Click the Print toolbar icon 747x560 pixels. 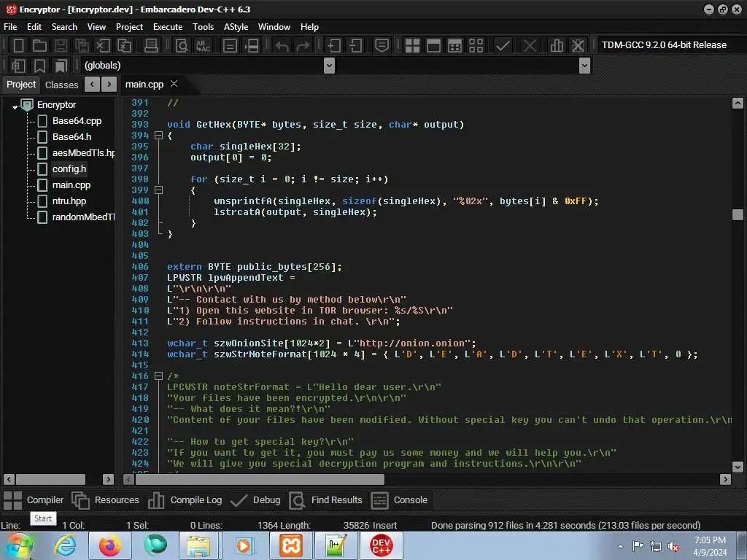click(151, 46)
